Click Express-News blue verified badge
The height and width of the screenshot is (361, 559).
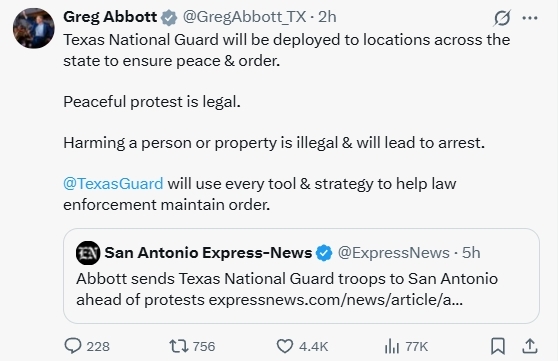pos(324,253)
